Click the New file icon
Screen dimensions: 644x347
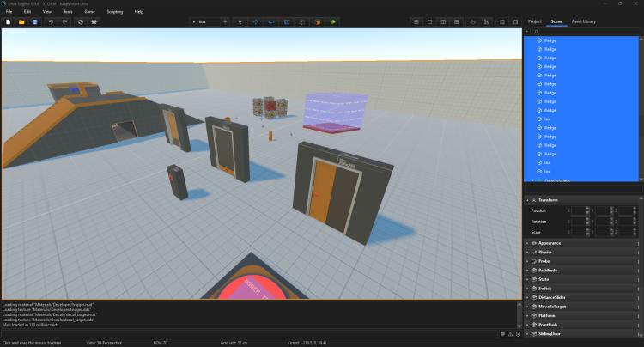[8, 21]
